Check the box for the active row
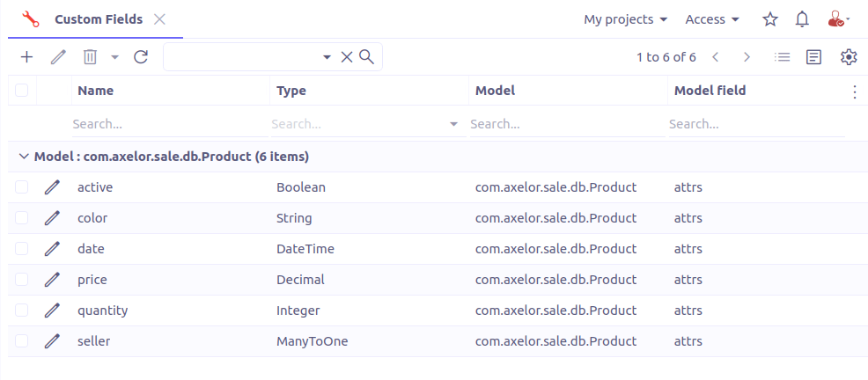 click(22, 187)
